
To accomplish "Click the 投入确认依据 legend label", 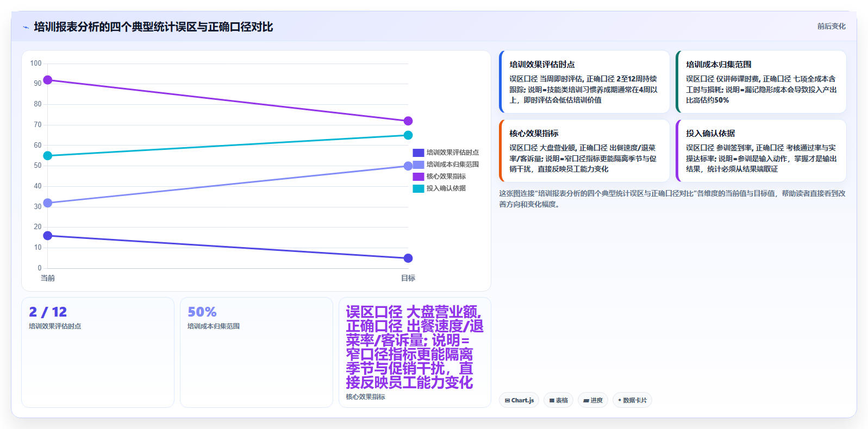I will click(x=446, y=188).
